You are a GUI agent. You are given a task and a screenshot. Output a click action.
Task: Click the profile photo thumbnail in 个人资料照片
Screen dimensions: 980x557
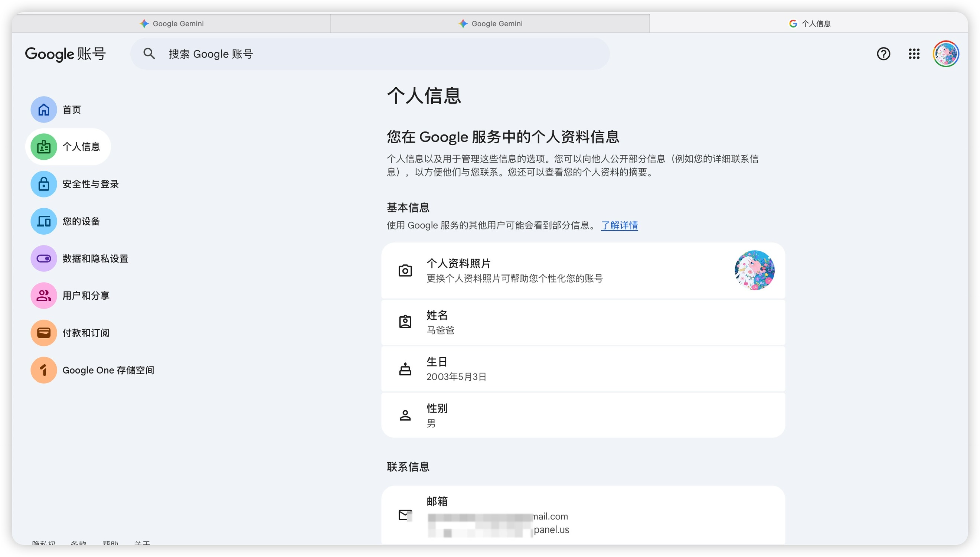754,270
